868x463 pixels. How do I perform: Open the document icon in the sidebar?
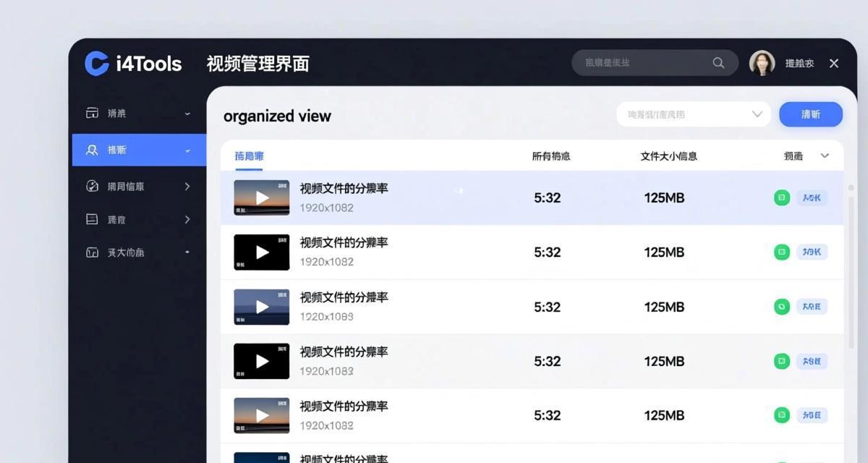(94, 218)
